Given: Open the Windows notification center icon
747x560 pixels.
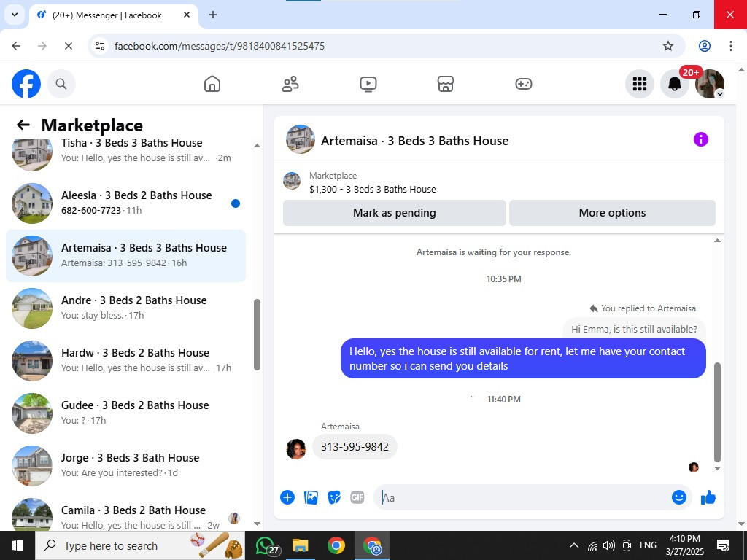Looking at the screenshot, I should coord(723,545).
